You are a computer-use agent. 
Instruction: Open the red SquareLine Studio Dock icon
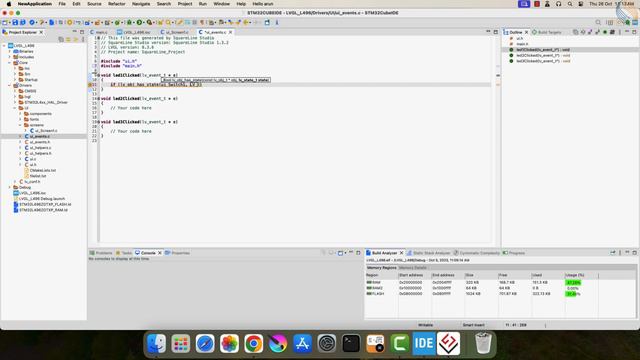pos(448,343)
